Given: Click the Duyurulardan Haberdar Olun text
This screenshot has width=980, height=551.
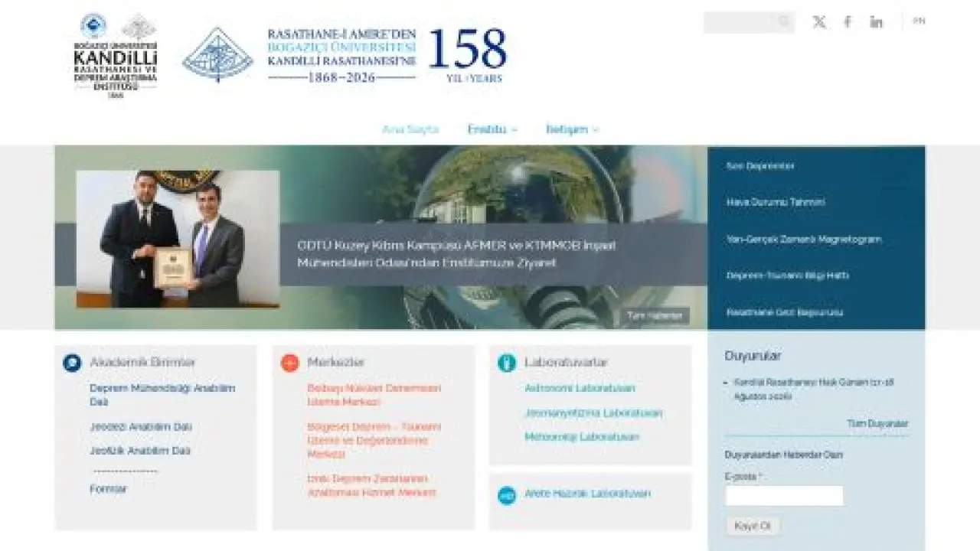Looking at the screenshot, I should (784, 455).
